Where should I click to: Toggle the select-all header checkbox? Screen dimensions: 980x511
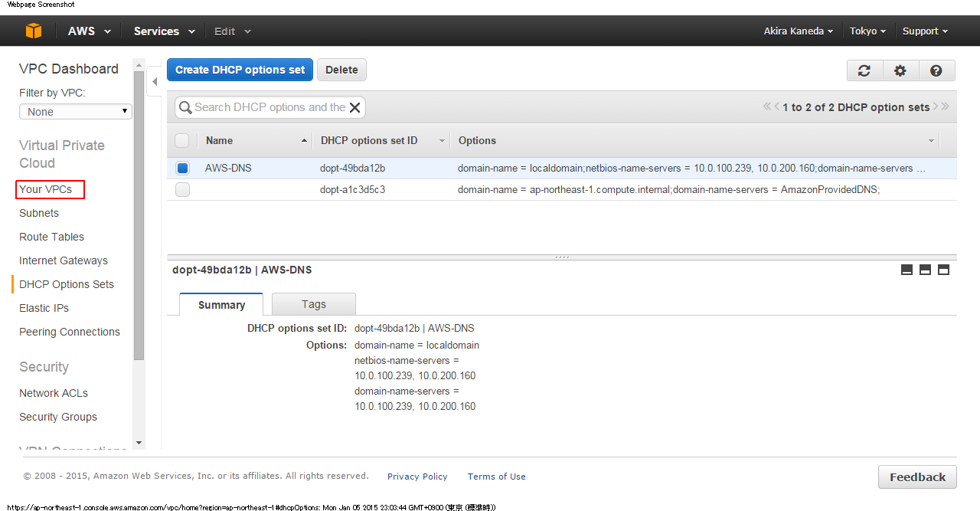pyautogui.click(x=182, y=141)
